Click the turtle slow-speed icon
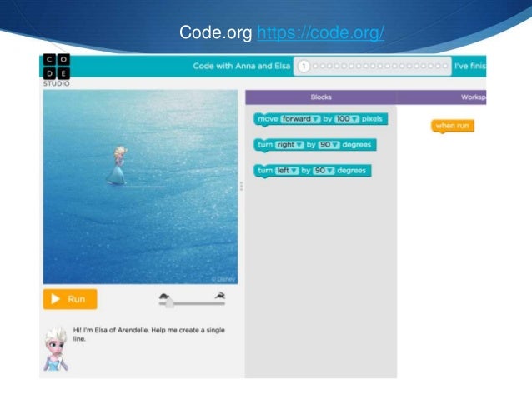The width and height of the screenshot is (532, 399). click(x=164, y=296)
